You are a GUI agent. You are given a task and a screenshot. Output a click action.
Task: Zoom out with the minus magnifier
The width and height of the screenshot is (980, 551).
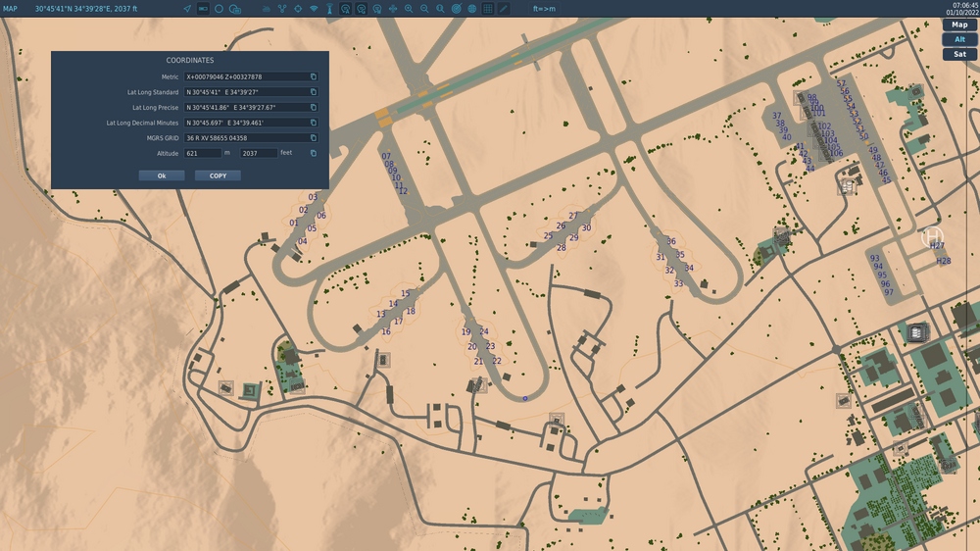(x=424, y=9)
